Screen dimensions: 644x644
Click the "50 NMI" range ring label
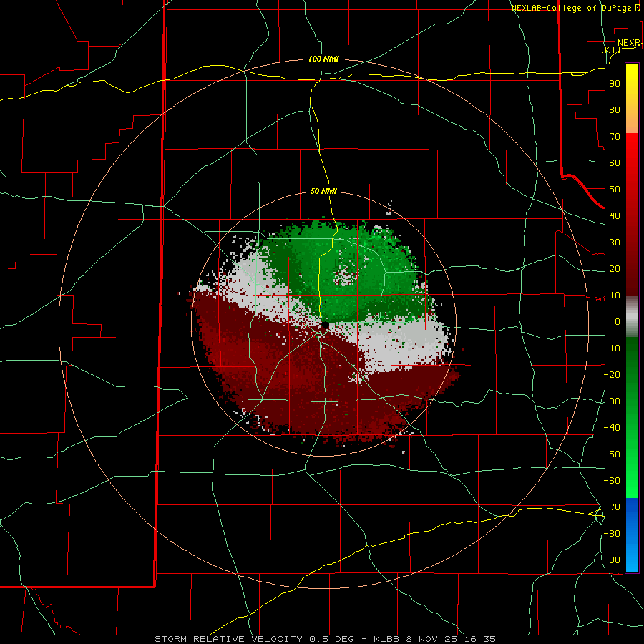click(x=323, y=191)
